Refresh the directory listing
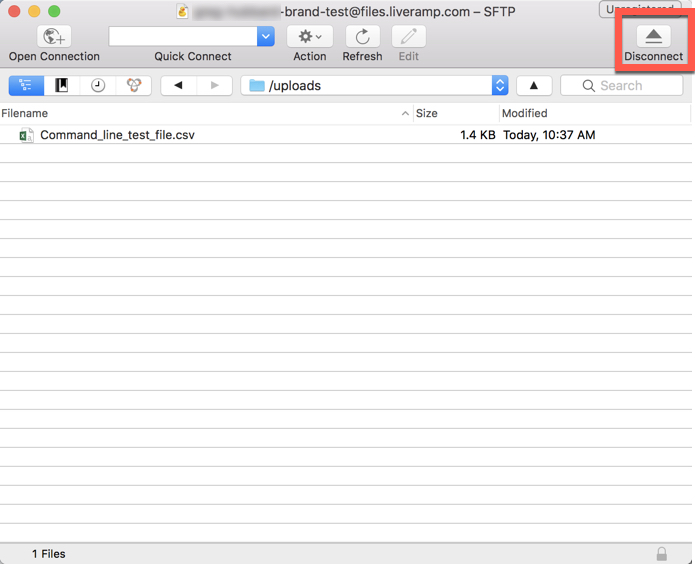The width and height of the screenshot is (695, 564). pos(363,36)
